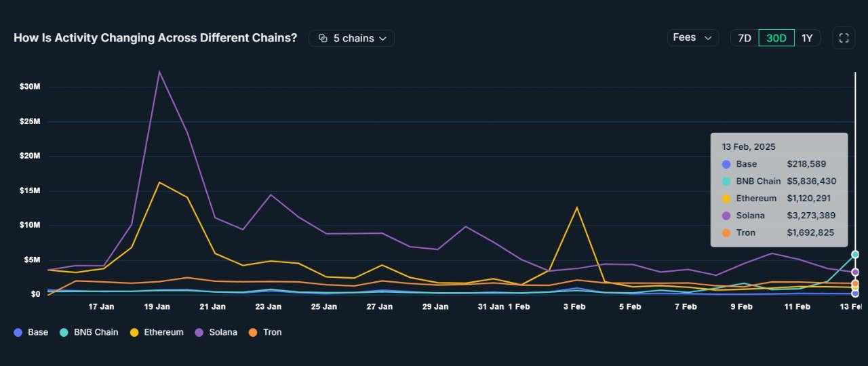
Task: Click the 7 Feb x-axis label
Action: point(685,307)
